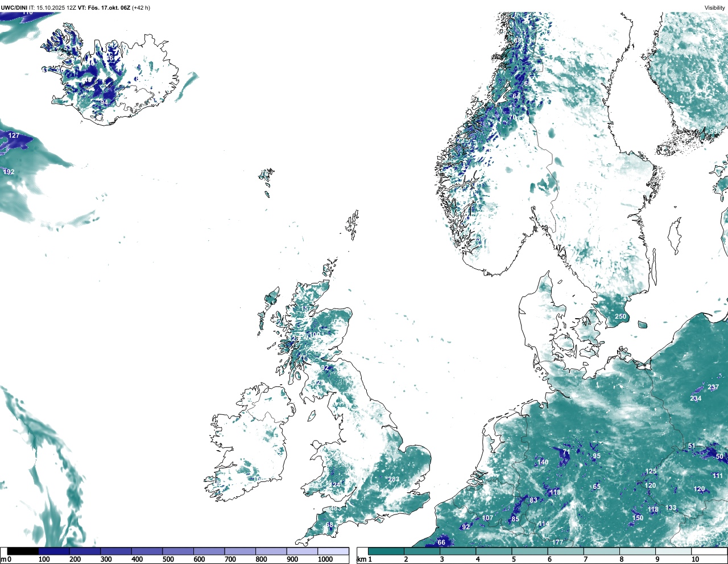Click the 'Visibility' label at the top right
Image resolution: width=728 pixels, height=564 pixels.
coord(715,8)
